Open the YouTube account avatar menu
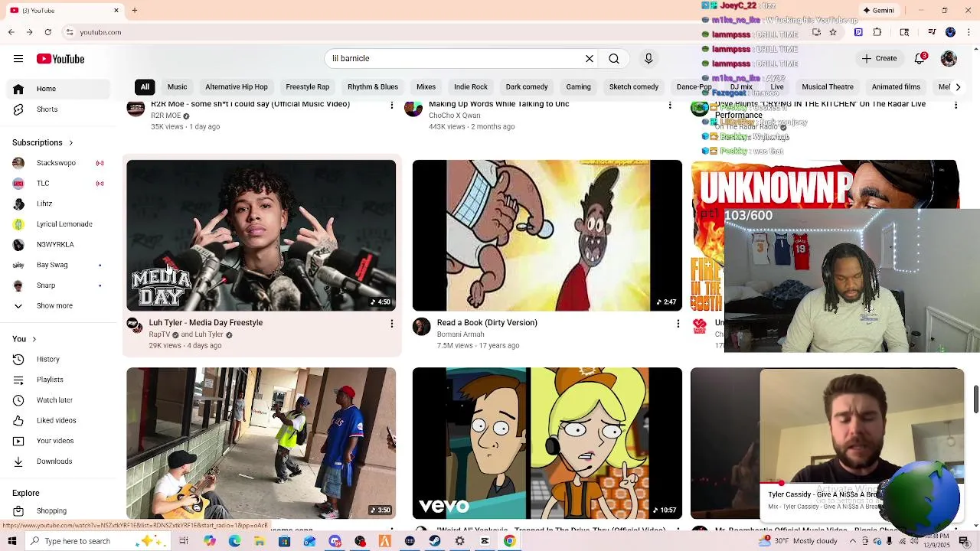Viewport: 980px width, 551px height. [949, 58]
